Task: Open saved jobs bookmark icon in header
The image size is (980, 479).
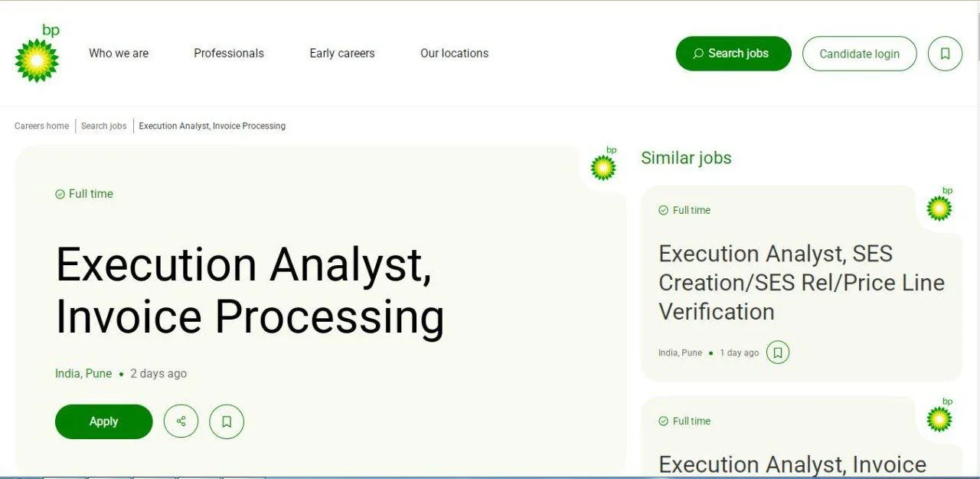Action: pyautogui.click(x=945, y=54)
